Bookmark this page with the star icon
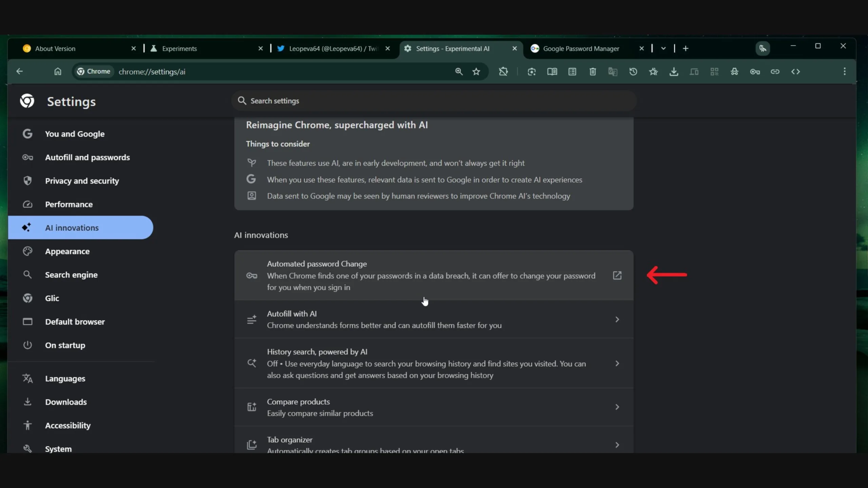Screen dimensions: 868x488 (476, 72)
